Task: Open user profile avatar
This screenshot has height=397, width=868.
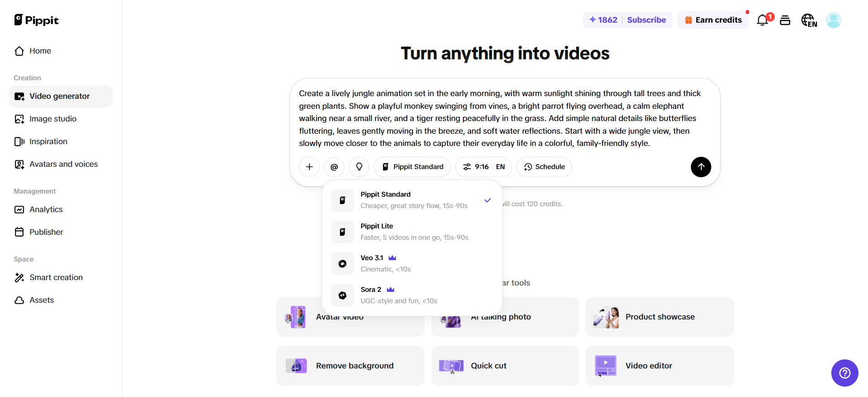Action: (x=834, y=20)
